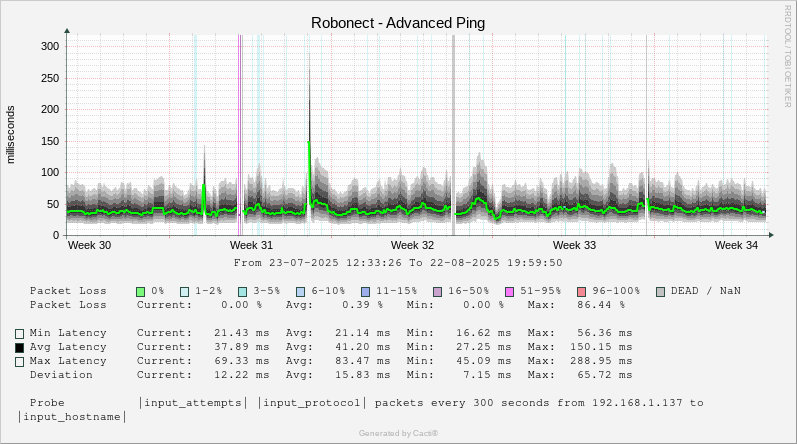The height and width of the screenshot is (444, 797).
Task: Click Deviation Max value 65.72 ms
Action: click(x=604, y=375)
